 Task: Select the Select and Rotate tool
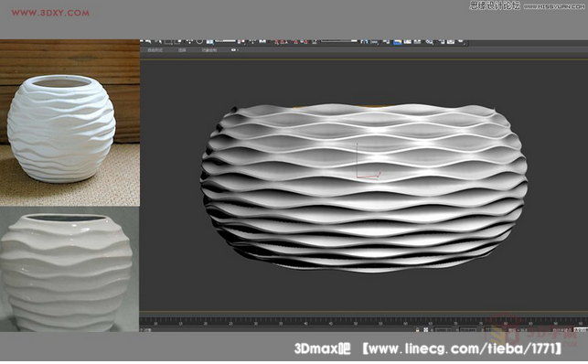pos(199,41)
